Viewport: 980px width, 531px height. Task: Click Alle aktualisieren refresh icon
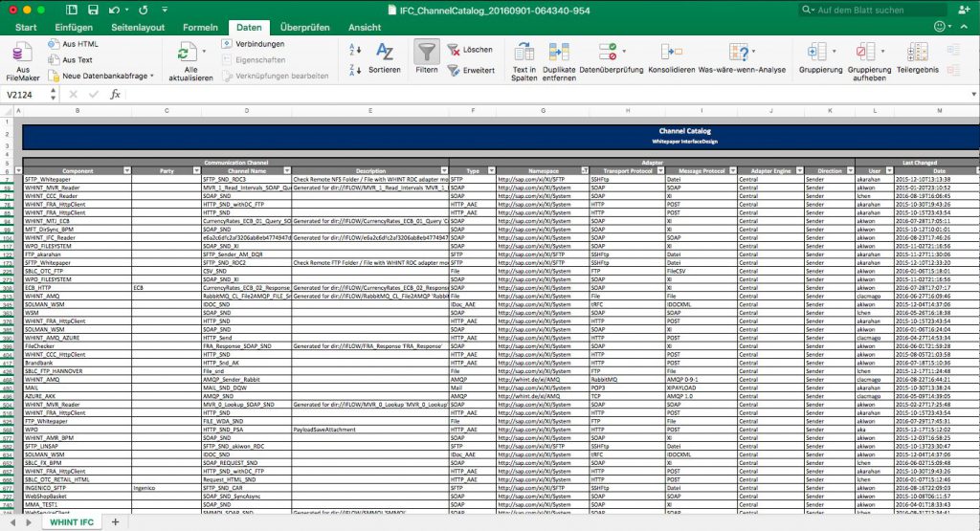[187, 53]
